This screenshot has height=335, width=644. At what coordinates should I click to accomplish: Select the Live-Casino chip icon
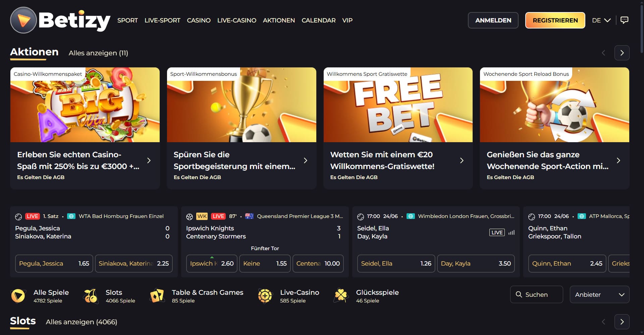point(265,296)
